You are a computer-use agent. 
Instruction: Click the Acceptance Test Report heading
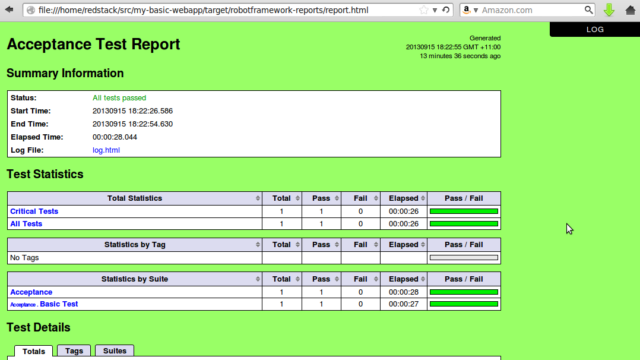(x=93, y=44)
